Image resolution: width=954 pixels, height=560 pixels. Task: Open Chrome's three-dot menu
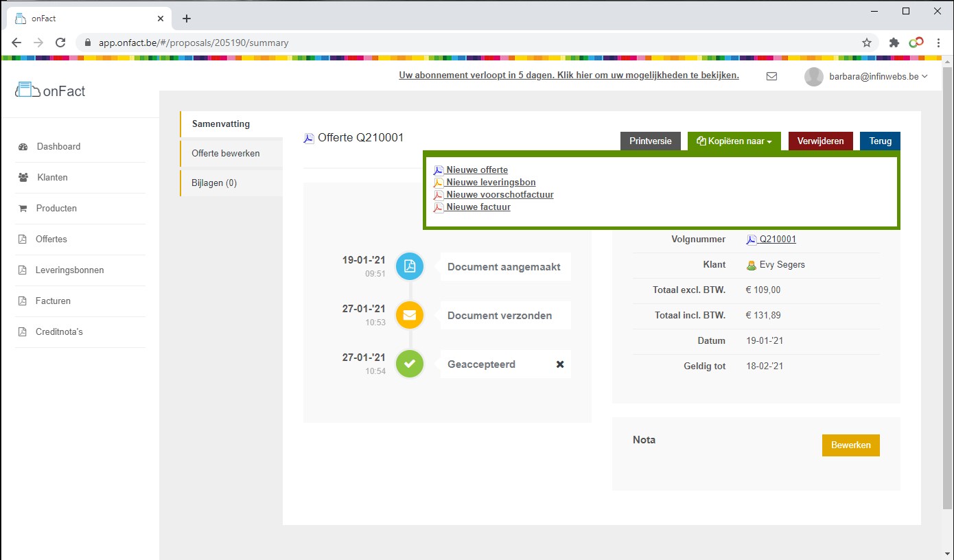[938, 43]
